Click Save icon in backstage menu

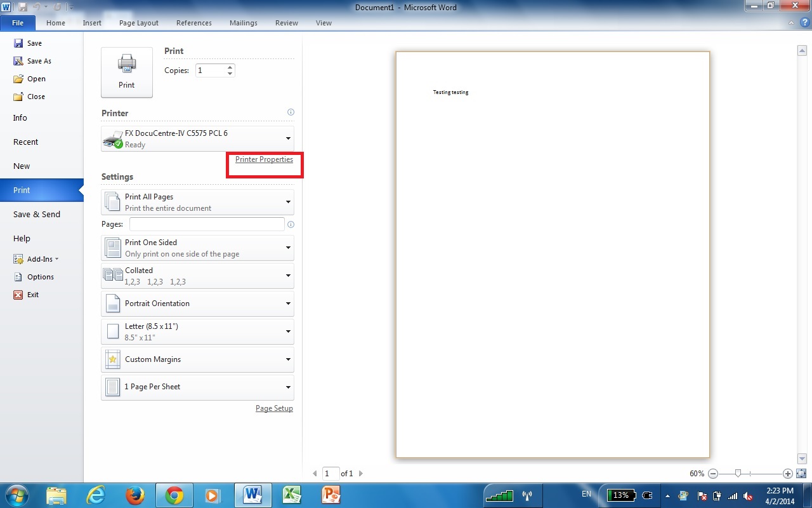(x=19, y=43)
